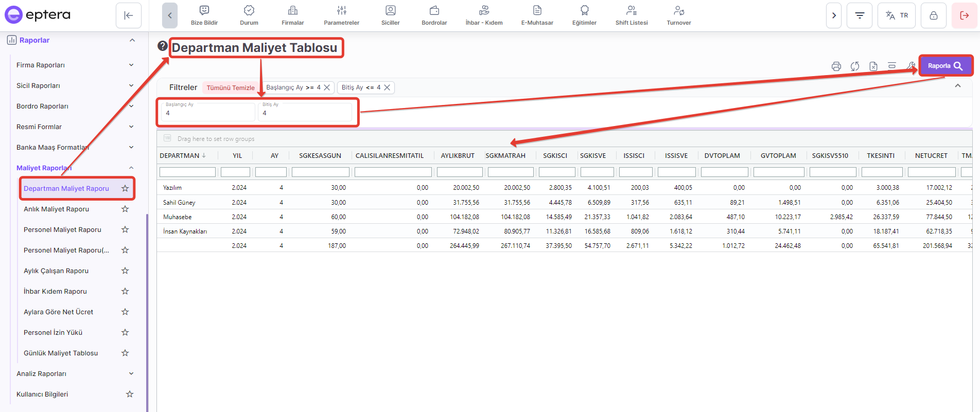Log out using the red exit icon
The width and height of the screenshot is (980, 412).
point(964,15)
